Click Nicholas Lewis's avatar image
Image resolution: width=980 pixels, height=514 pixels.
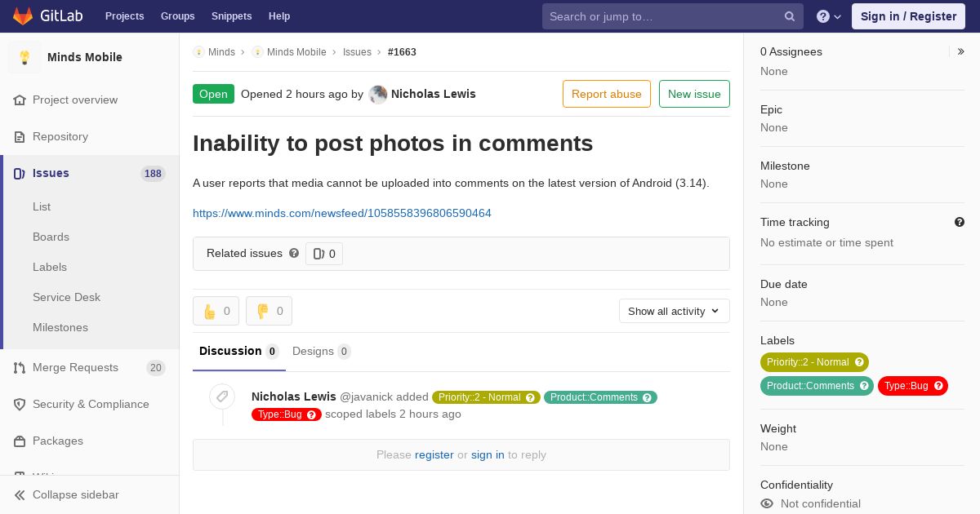[378, 94]
